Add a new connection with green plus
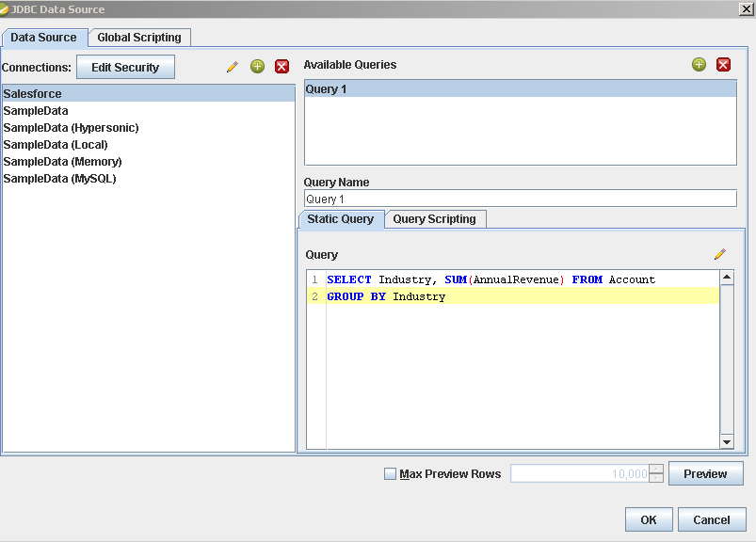Screen dimensions: 756x542 (x=257, y=67)
